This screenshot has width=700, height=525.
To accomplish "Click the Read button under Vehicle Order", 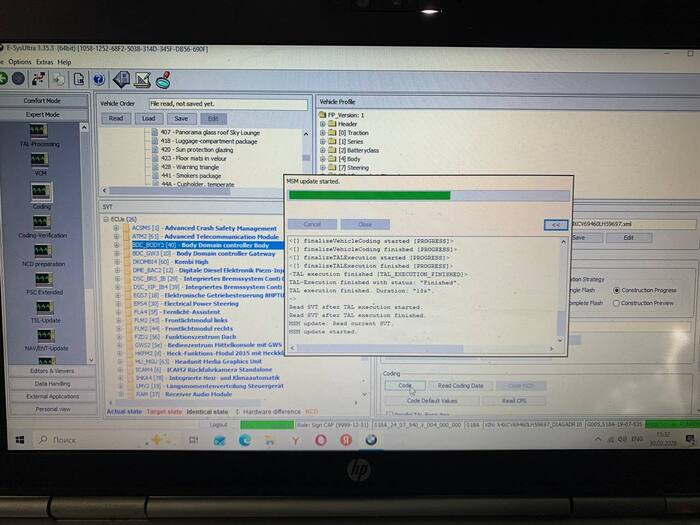I will (116, 118).
